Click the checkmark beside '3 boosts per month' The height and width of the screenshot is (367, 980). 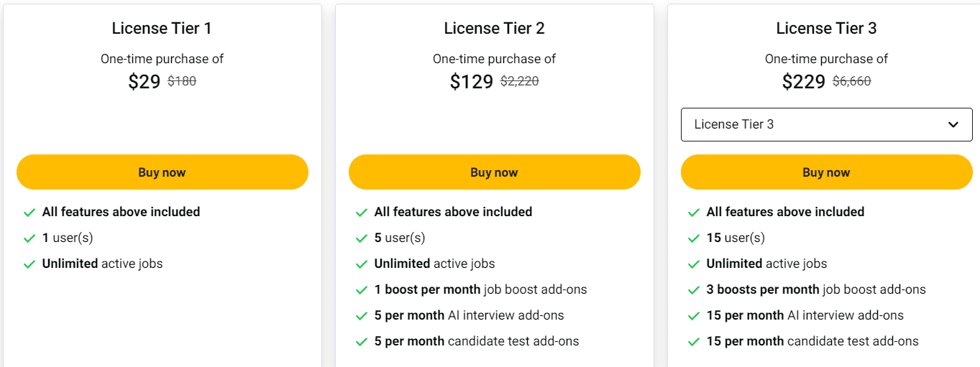click(694, 290)
